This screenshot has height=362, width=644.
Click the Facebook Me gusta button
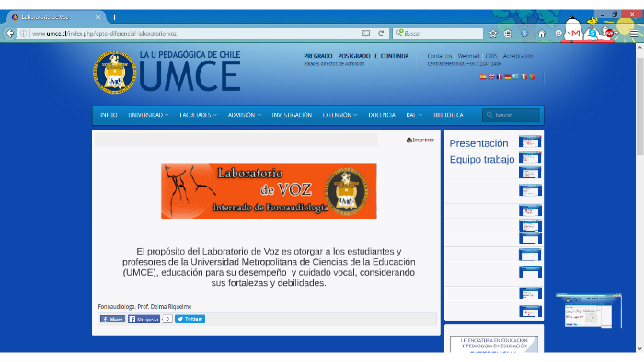click(x=144, y=319)
